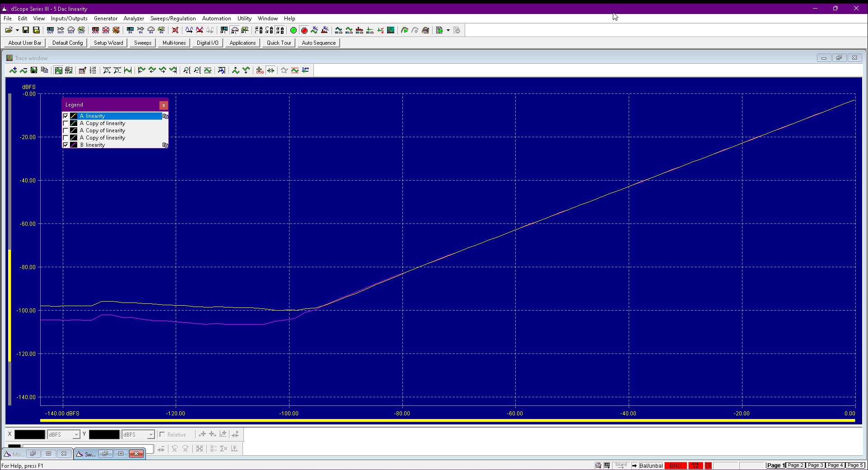This screenshot has height=470, width=868.
Task: Open the Automation menu
Action: coord(216,19)
